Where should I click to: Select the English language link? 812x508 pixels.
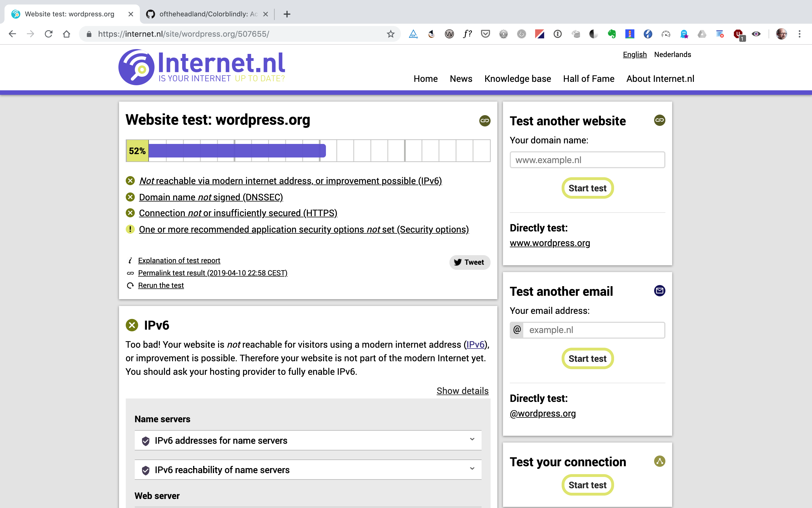(x=634, y=54)
